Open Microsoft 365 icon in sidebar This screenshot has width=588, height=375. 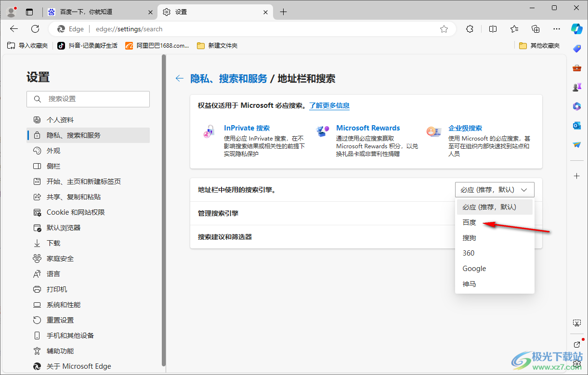tap(577, 106)
